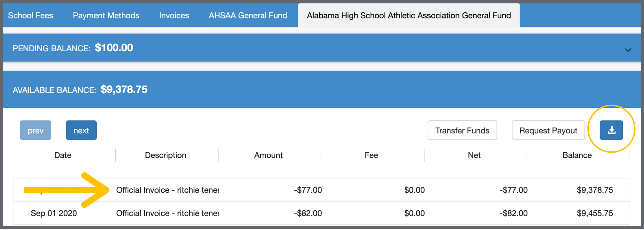Open the Invoices tab
This screenshot has height=230, width=644.
pyautogui.click(x=174, y=15)
